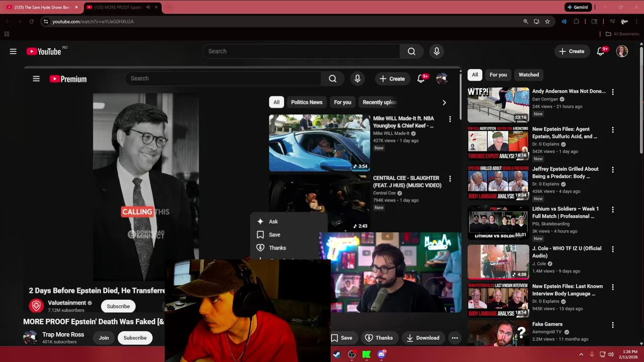Screen dimensions: 644x362
Task: Open OBS Studio from the taskbar
Action: [352, 354]
